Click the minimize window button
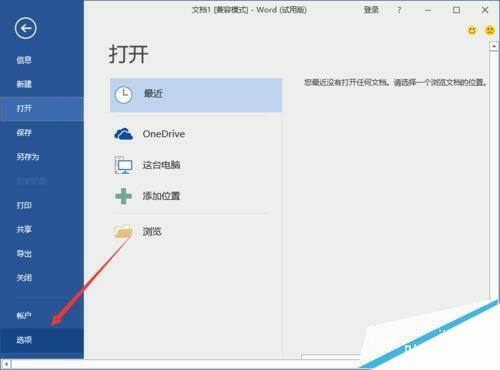Viewport: 500px width, 370px height. click(428, 10)
